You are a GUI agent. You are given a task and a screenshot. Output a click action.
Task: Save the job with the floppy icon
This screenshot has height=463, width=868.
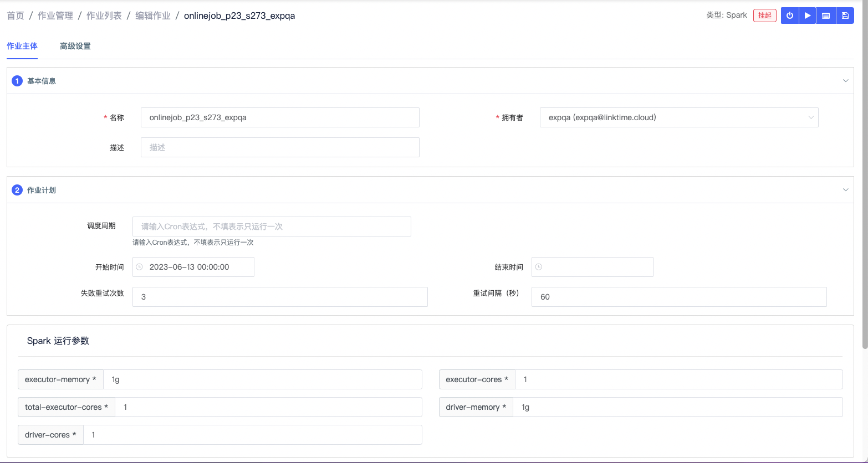coord(845,16)
